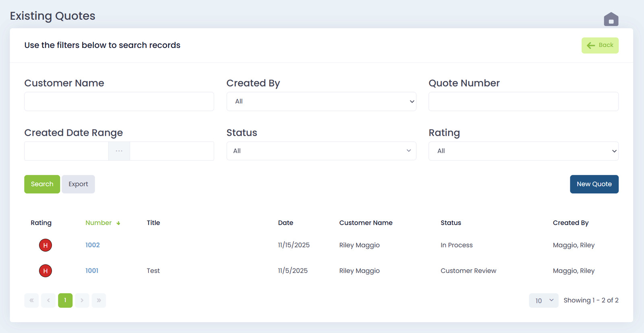
Task: Change the page size dropdown showing 10
Action: (x=543, y=300)
